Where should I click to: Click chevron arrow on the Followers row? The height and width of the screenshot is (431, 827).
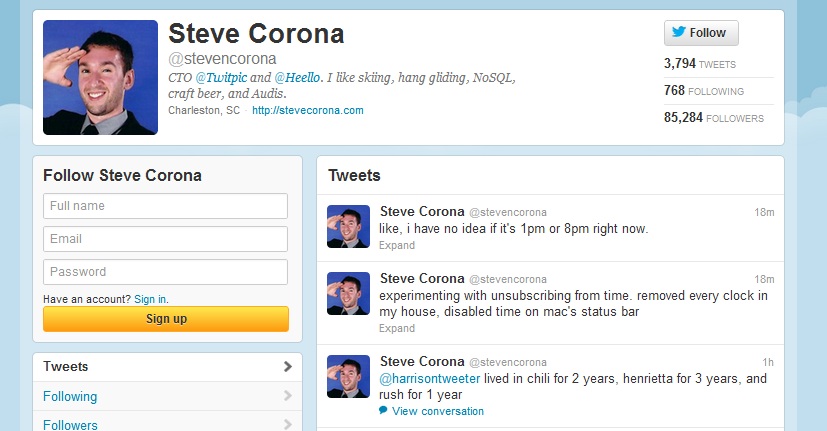click(287, 424)
